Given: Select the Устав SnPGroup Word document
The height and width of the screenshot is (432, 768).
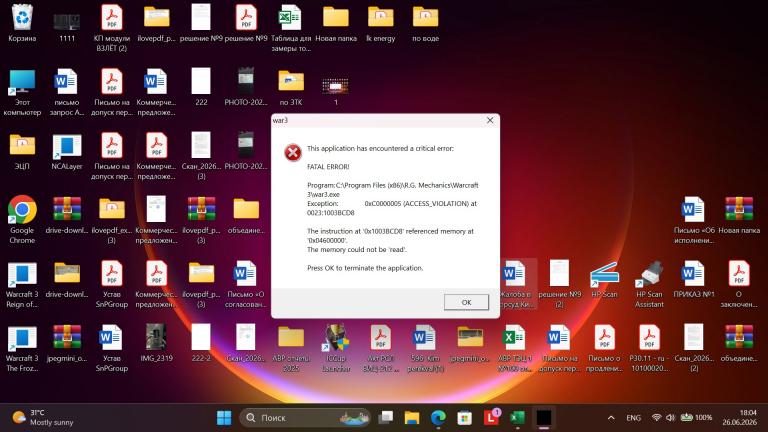Looking at the screenshot, I should (112, 348).
